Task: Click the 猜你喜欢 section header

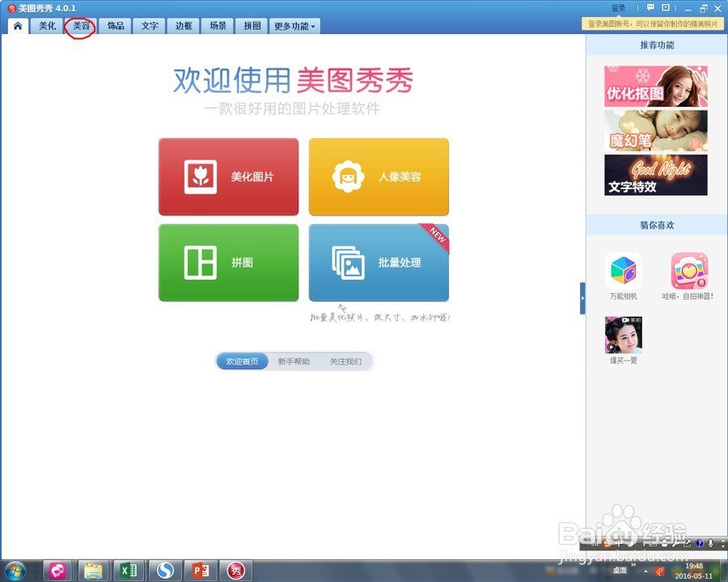Action: [657, 225]
